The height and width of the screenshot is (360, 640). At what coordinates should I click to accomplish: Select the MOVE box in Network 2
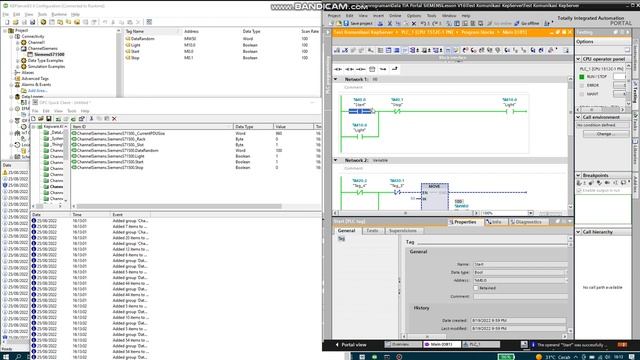[x=435, y=197]
